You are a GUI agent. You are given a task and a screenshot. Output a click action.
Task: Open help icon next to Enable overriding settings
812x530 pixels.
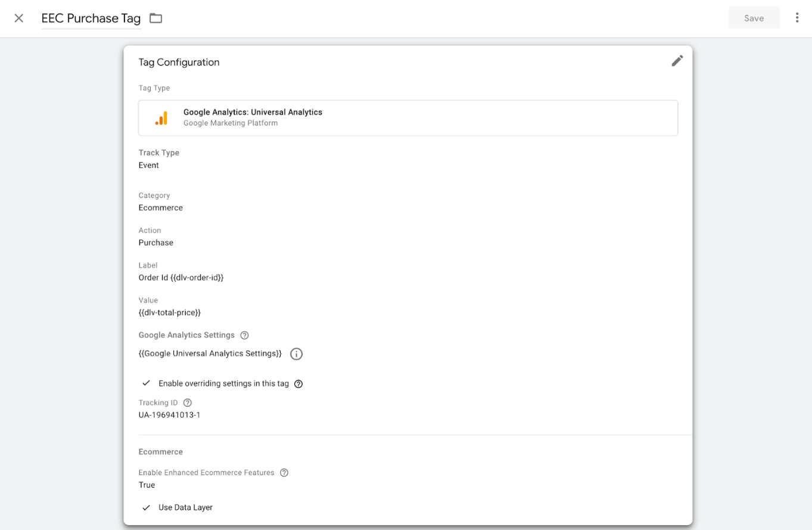click(298, 384)
